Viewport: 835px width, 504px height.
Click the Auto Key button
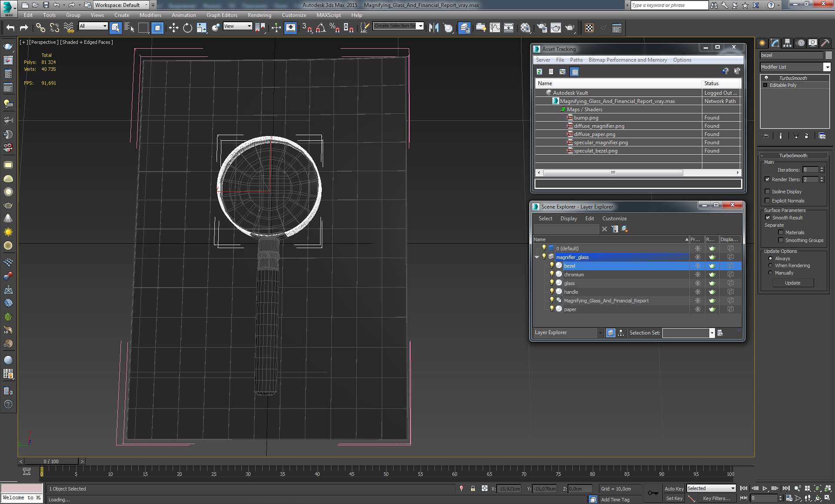tap(674, 489)
